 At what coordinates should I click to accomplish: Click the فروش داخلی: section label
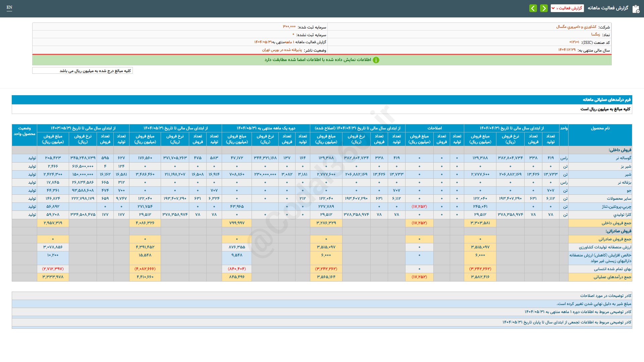[x=620, y=150]
